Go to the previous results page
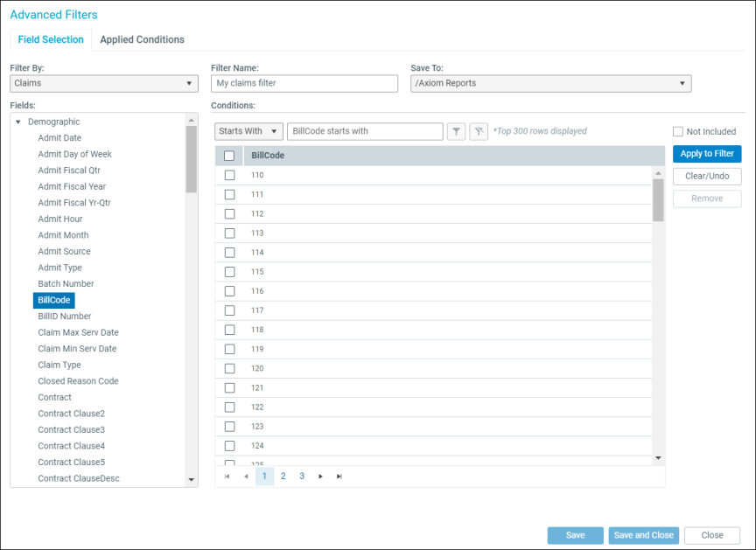 [x=246, y=477]
